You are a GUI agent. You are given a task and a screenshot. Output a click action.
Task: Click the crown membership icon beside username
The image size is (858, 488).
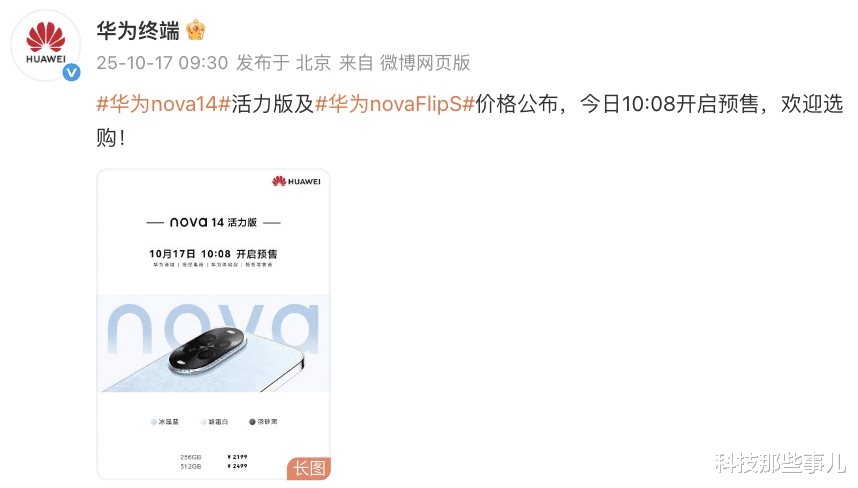coord(195,30)
